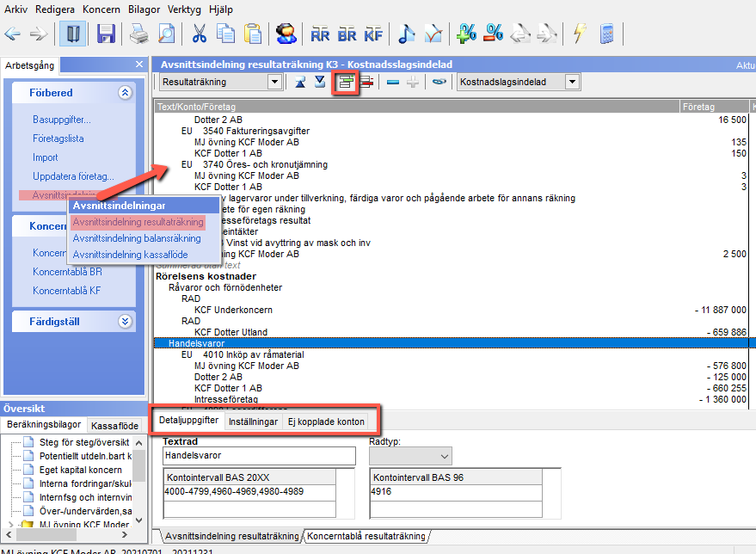Open the Företagslista link
The width and height of the screenshot is (756, 554).
58,138
